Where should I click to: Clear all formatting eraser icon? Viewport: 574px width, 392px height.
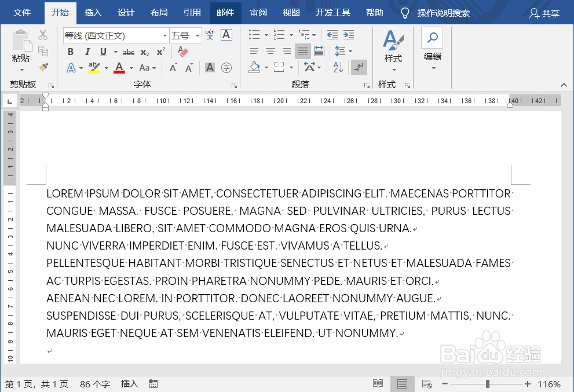click(182, 52)
